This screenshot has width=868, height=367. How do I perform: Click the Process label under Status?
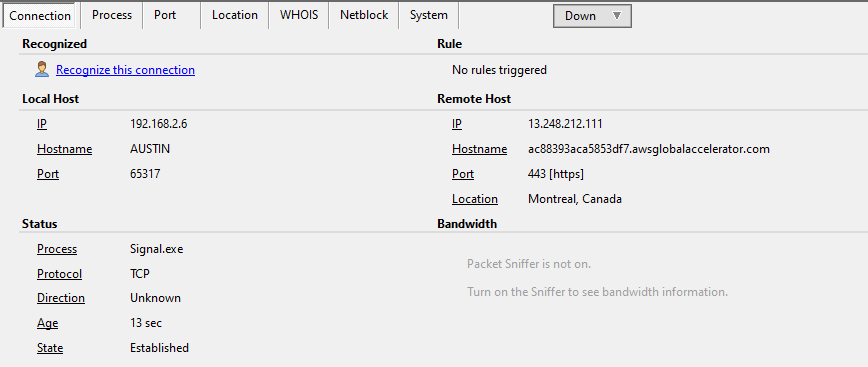tap(57, 249)
